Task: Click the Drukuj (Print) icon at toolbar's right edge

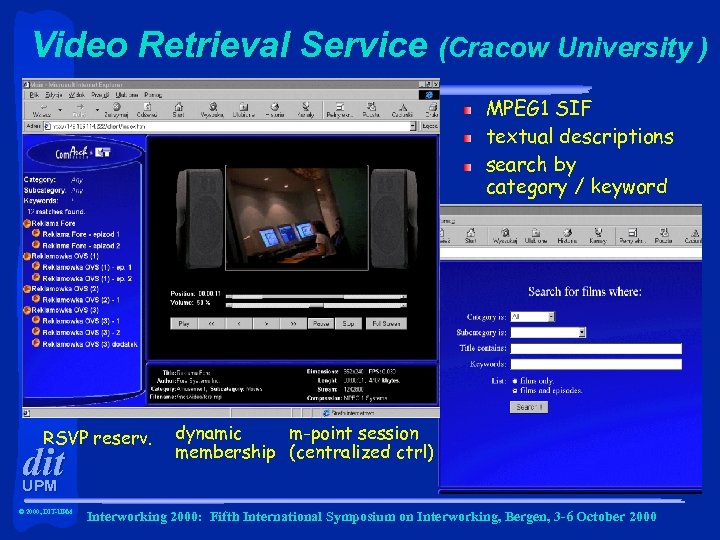Action: tap(432, 110)
